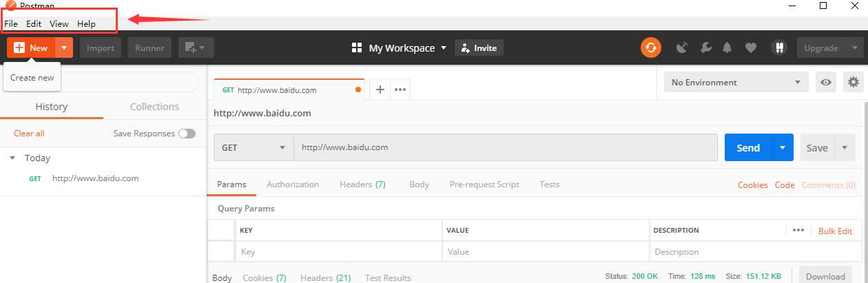
Task: Switch to response Headers (21) tab
Action: pyautogui.click(x=326, y=277)
